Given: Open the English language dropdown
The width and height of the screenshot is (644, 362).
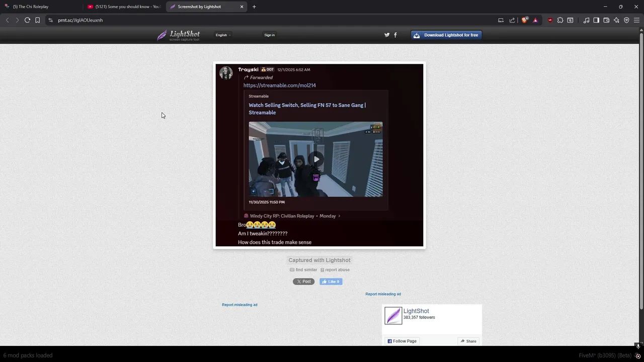Looking at the screenshot, I should tap(223, 35).
